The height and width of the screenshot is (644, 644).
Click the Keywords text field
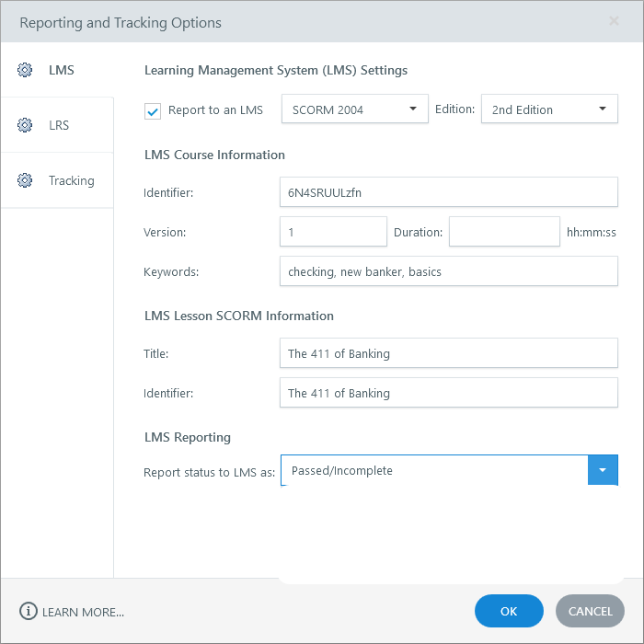coord(448,272)
